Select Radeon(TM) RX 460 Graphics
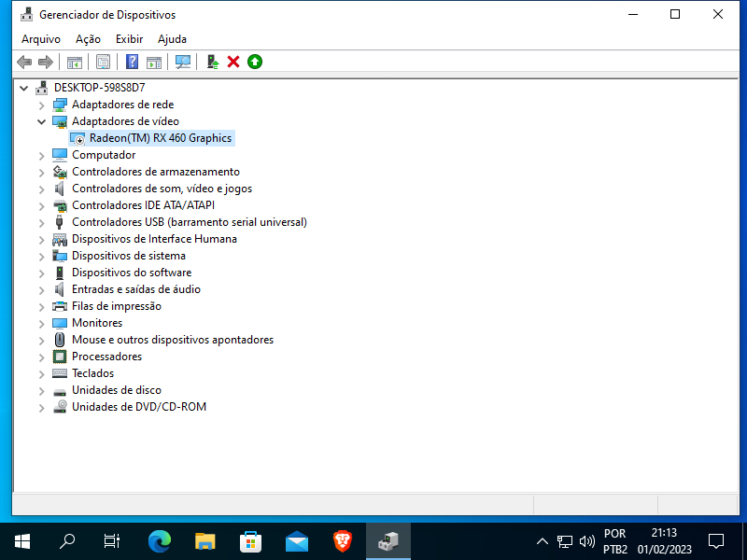 (x=161, y=138)
